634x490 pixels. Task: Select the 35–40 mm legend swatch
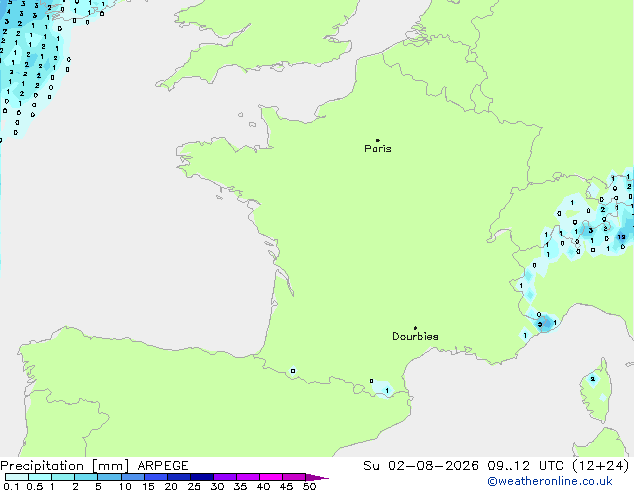[x=247, y=477]
